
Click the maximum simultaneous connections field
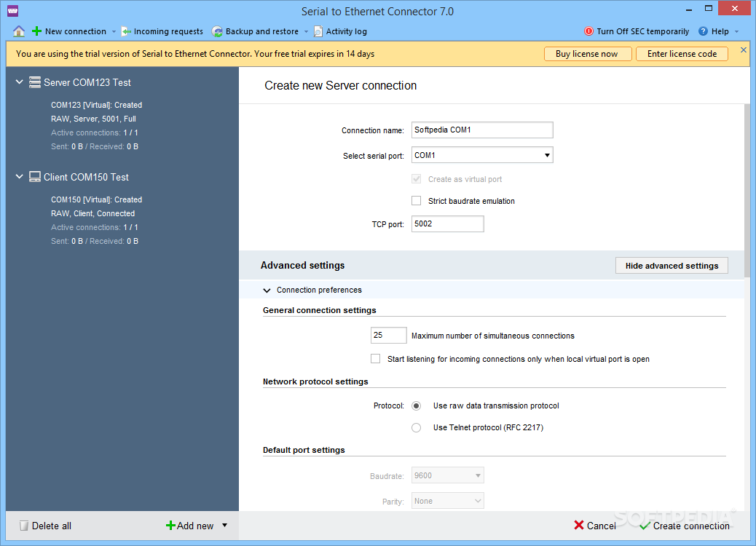click(x=389, y=336)
